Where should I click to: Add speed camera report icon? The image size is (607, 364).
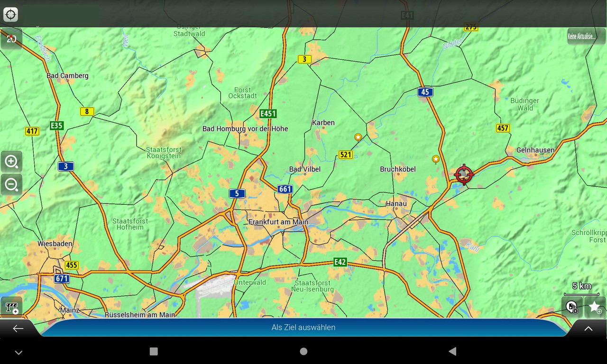(x=572, y=307)
